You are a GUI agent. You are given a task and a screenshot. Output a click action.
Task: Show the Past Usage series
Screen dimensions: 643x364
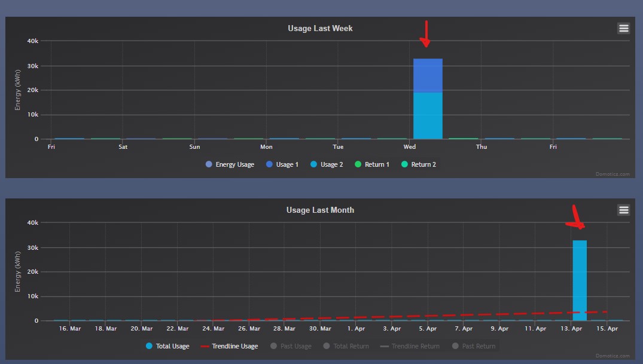coord(291,346)
